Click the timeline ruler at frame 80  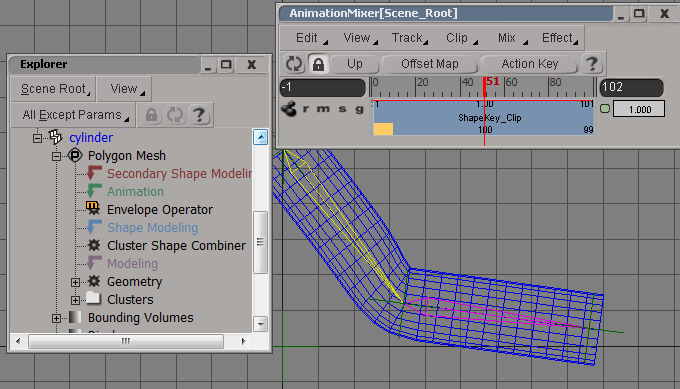(549, 87)
